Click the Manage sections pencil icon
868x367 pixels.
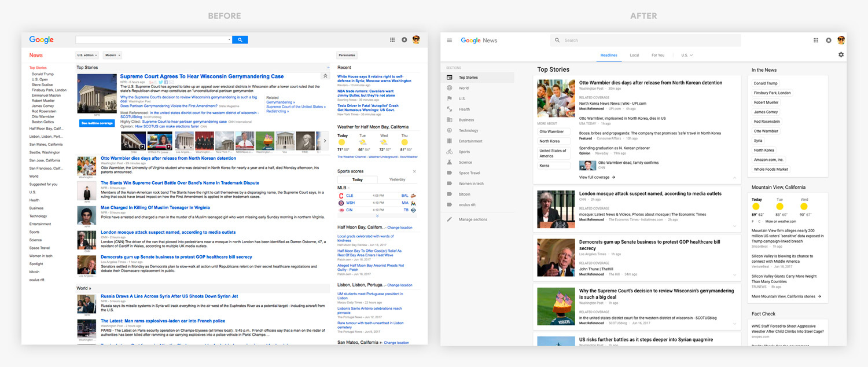tap(450, 219)
